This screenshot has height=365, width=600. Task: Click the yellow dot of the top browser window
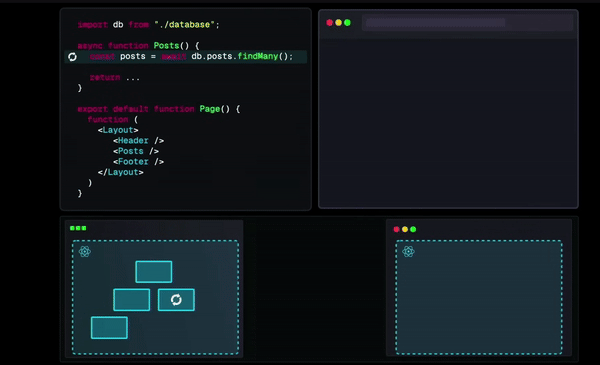[338, 23]
